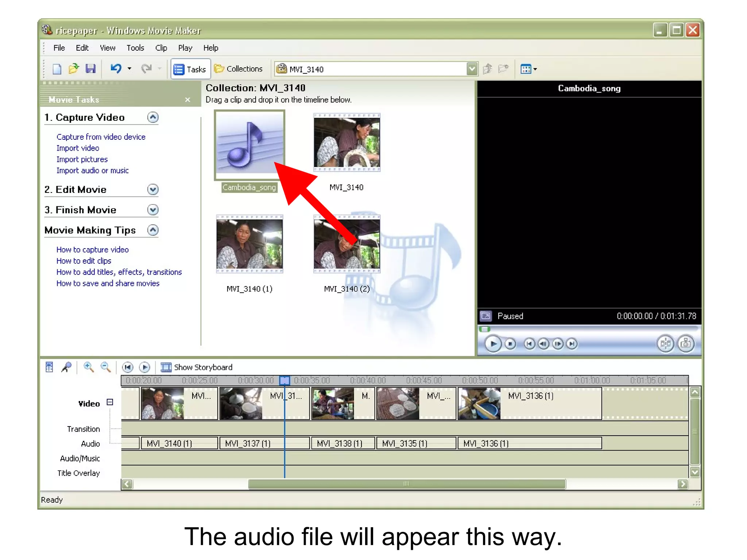Toggle the Collections pane button
This screenshot has height=560, width=747.
coord(238,69)
